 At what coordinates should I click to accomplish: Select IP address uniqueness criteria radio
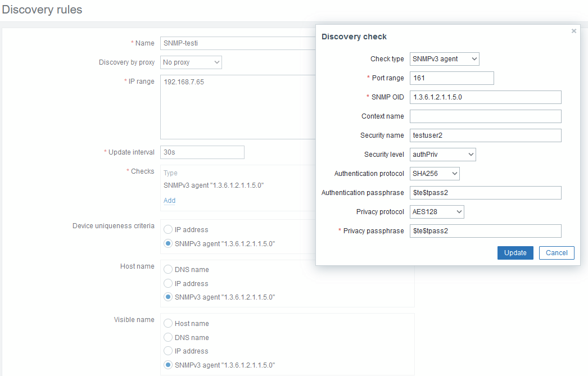[x=168, y=230]
